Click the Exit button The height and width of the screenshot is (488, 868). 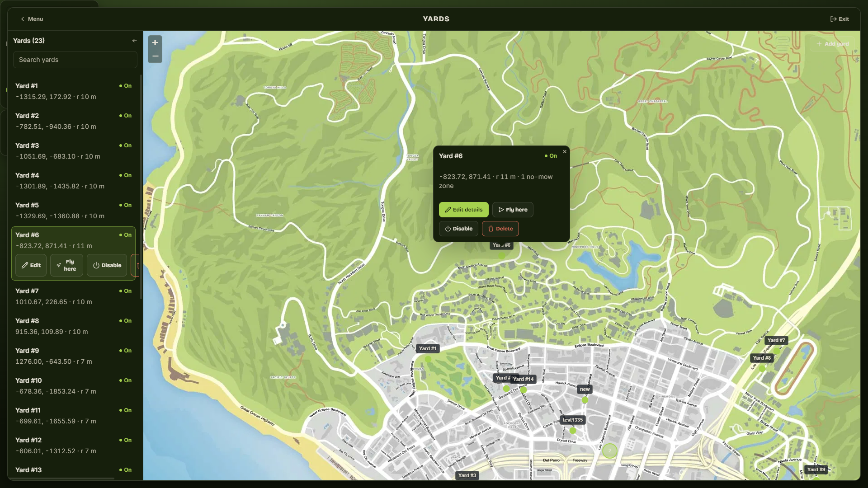point(840,19)
